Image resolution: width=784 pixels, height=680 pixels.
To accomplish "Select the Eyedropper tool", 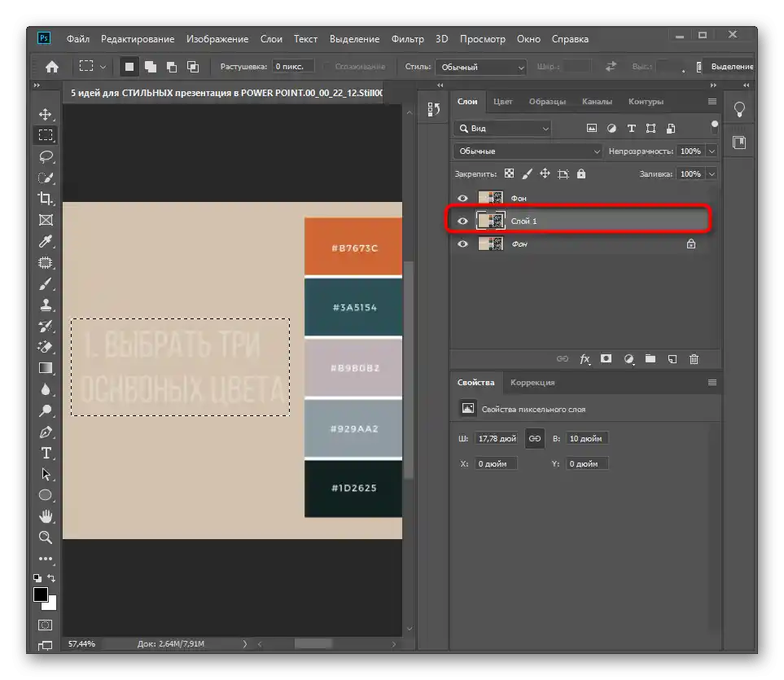I will coord(46,241).
